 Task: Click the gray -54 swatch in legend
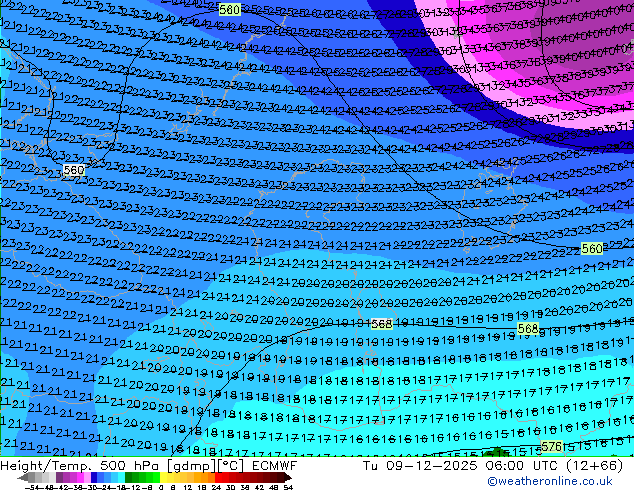[32, 477]
